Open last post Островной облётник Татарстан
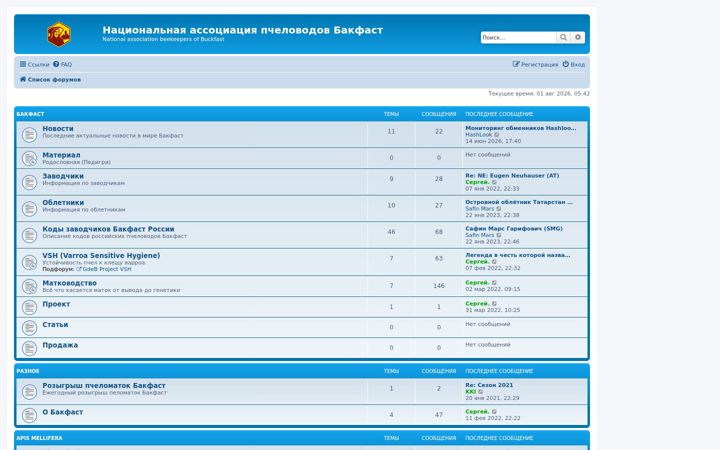The image size is (720, 450). (519, 202)
